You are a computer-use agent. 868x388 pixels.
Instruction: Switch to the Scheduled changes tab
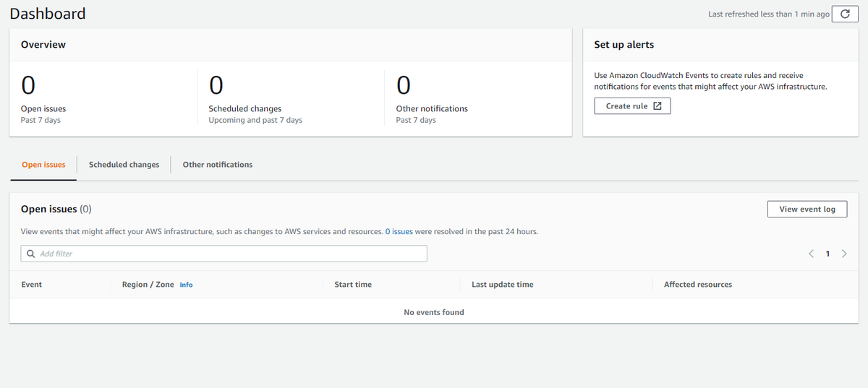click(x=124, y=165)
